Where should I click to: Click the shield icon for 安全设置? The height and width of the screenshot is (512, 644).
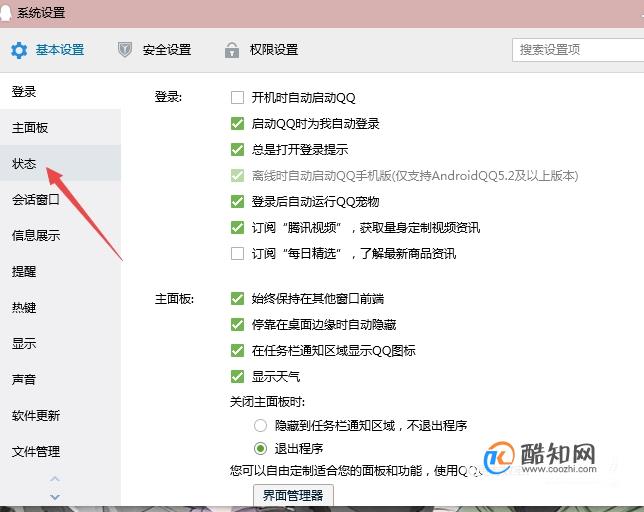125,50
